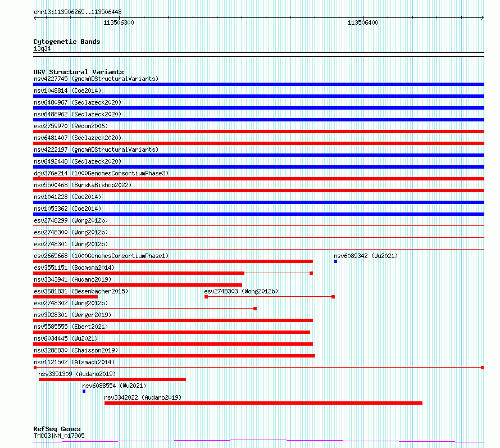Click the right end marker of nsv1121502

[x=483, y=368]
